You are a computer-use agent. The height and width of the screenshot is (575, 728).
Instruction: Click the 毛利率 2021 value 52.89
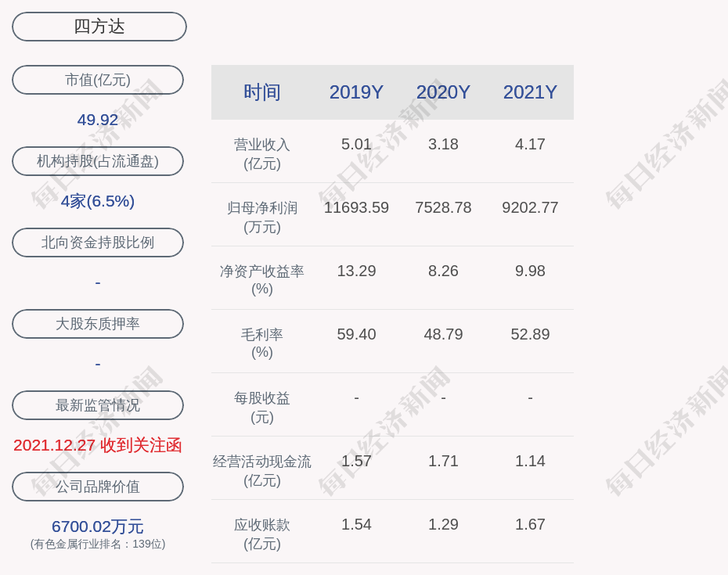530,335
